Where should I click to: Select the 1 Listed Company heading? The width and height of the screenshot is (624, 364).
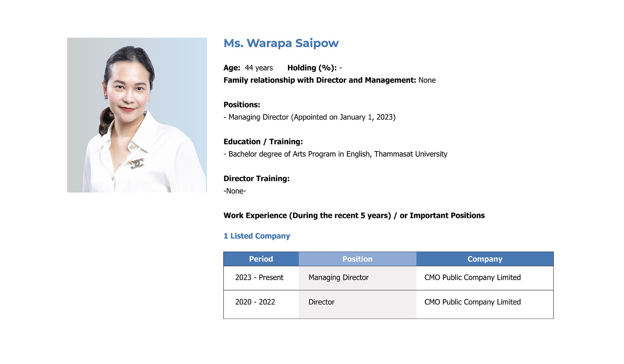257,236
